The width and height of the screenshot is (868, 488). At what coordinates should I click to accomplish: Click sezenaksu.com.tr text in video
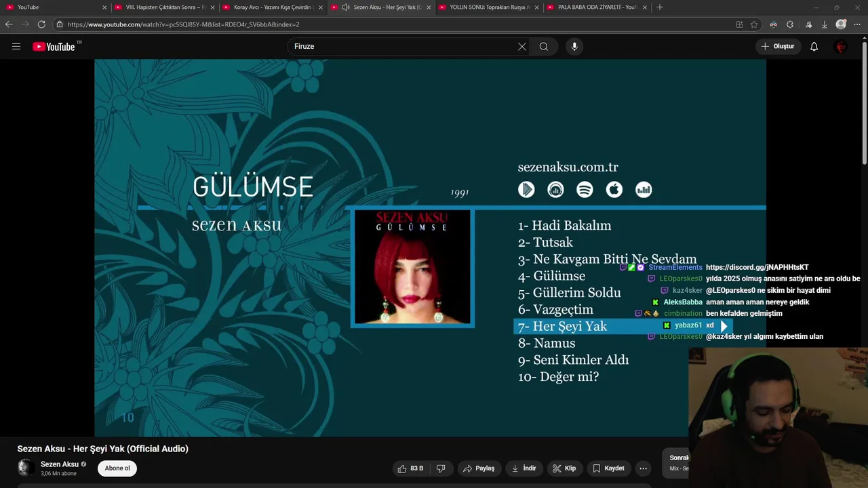[x=568, y=167]
